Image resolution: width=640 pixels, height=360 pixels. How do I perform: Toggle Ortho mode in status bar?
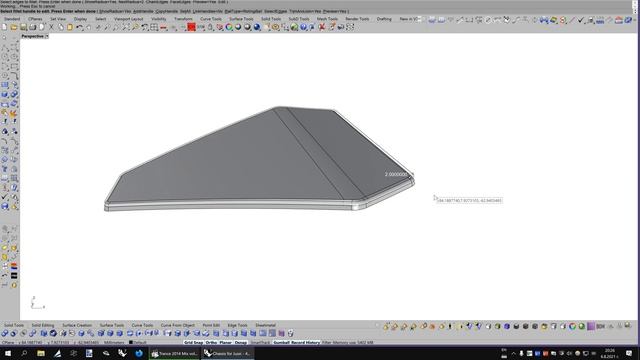tap(211, 342)
